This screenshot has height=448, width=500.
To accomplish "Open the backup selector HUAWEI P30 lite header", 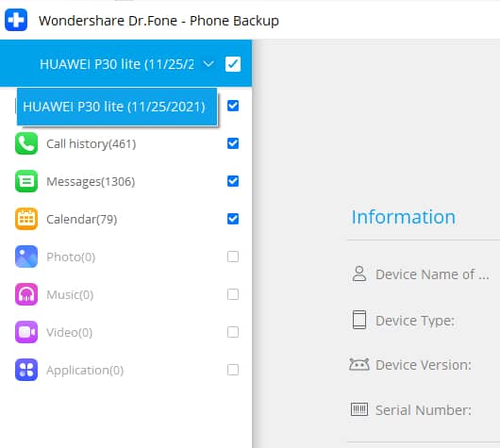I will pos(117,64).
